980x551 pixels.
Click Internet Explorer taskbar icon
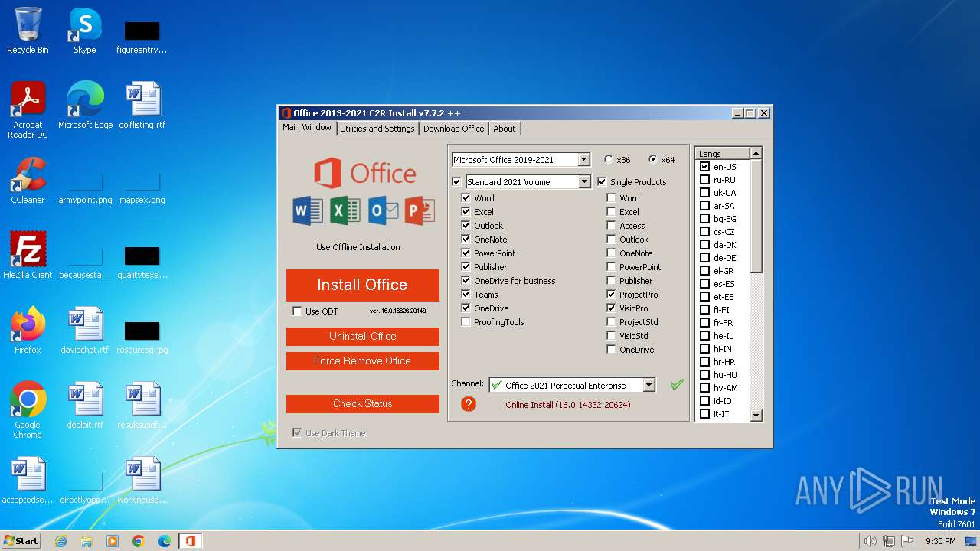pyautogui.click(x=60, y=541)
